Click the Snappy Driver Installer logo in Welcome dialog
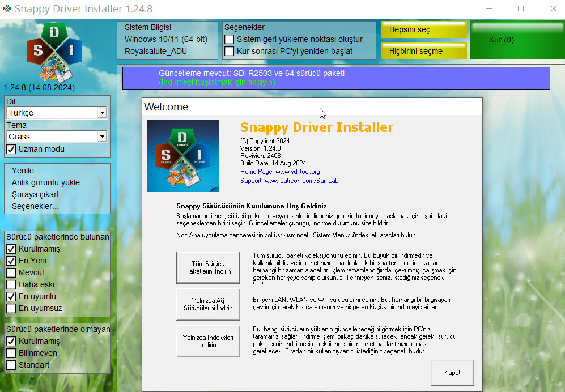 coord(183,156)
